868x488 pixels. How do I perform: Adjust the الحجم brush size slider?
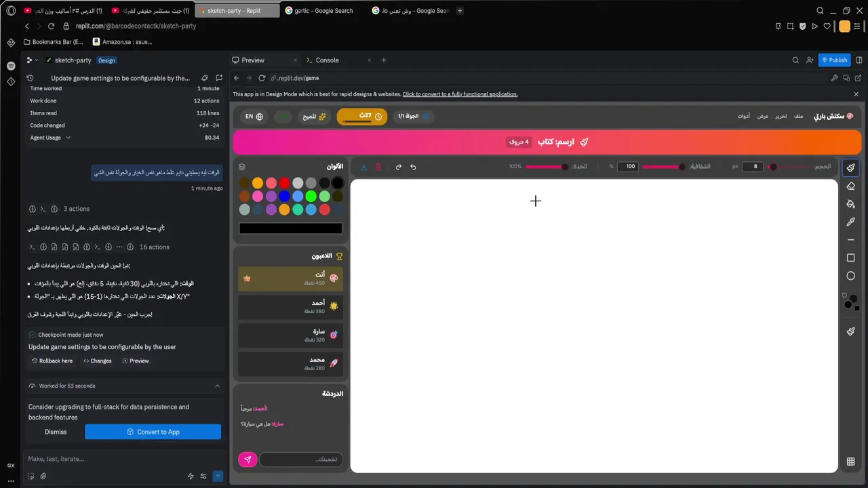(x=789, y=167)
